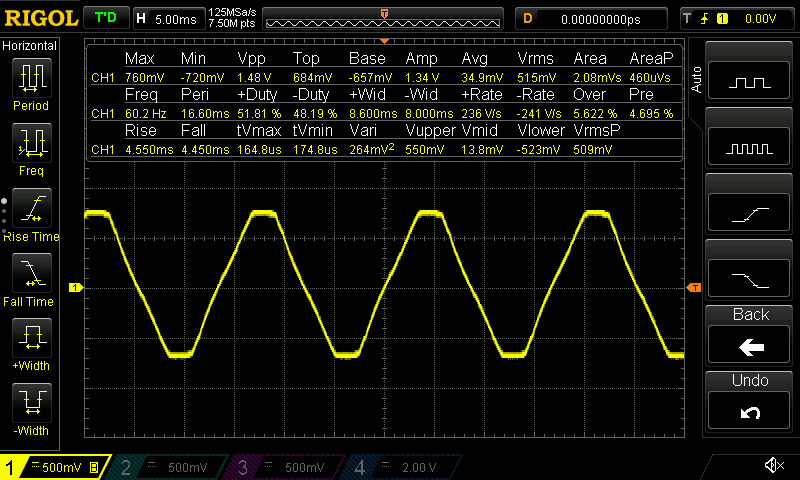Screen dimensions: 800x480
Task: Click the orange T trigger level marker
Action: coord(694,288)
